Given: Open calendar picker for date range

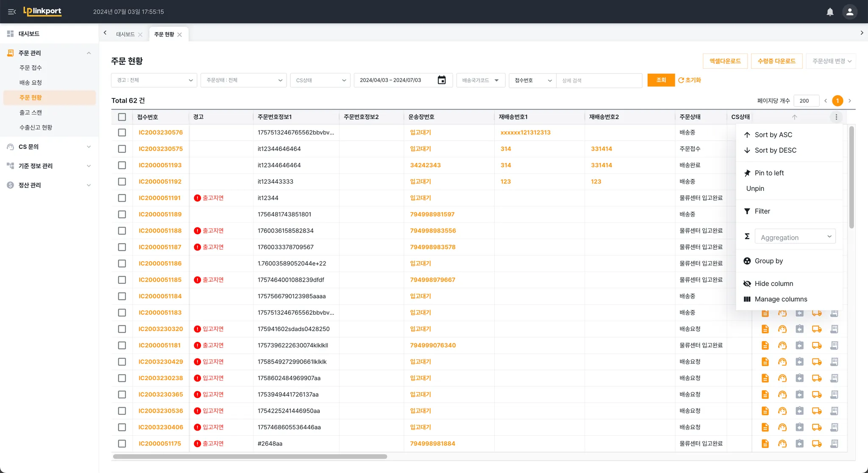Looking at the screenshot, I should [x=442, y=80].
